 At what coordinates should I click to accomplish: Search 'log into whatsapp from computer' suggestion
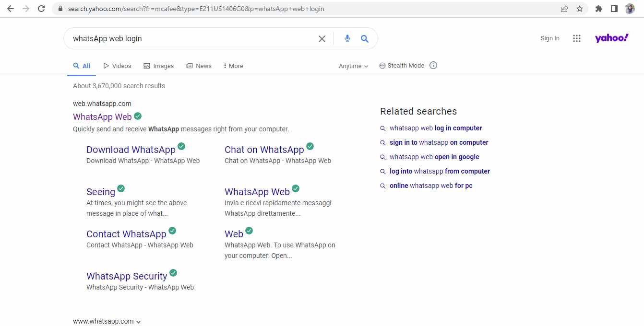click(440, 171)
